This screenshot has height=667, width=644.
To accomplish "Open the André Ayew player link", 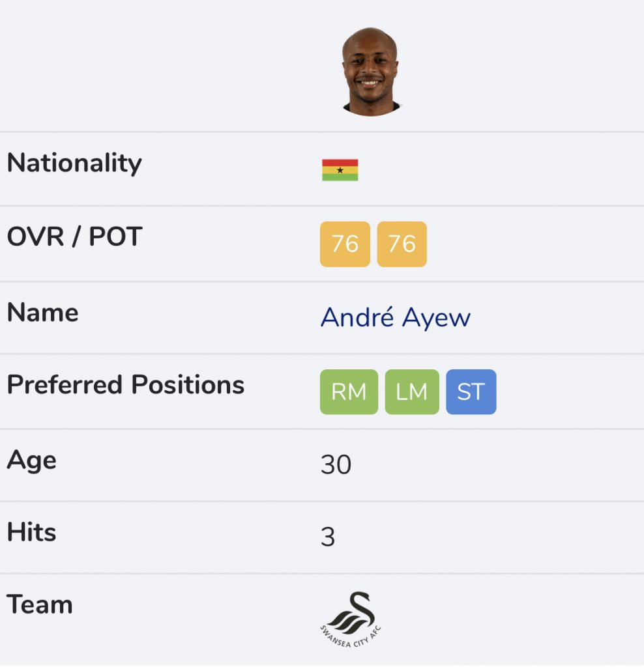I will coord(396,317).
